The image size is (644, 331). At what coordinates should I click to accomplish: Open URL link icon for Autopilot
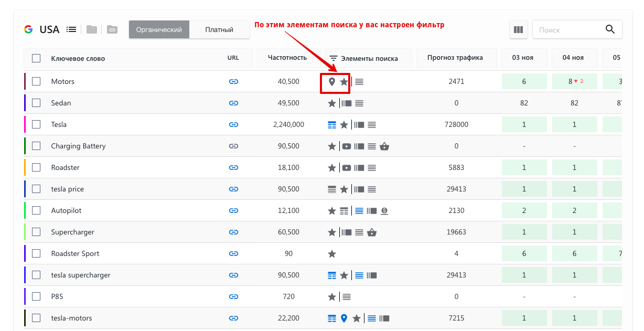pyautogui.click(x=234, y=210)
